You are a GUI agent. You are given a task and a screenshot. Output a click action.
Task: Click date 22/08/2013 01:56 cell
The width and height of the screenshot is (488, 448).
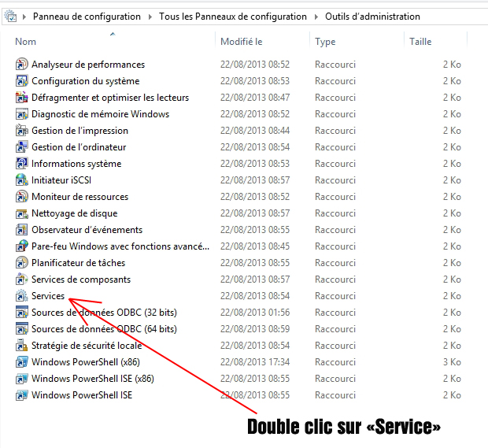coord(255,313)
